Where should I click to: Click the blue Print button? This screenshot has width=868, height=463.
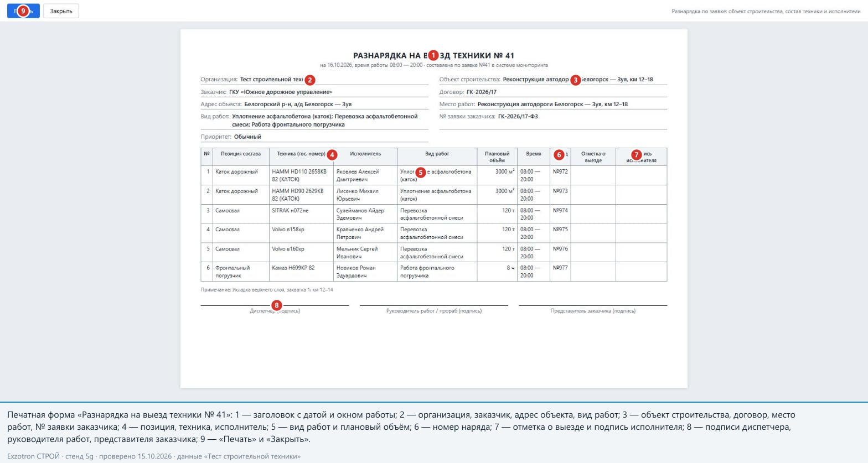coord(23,11)
